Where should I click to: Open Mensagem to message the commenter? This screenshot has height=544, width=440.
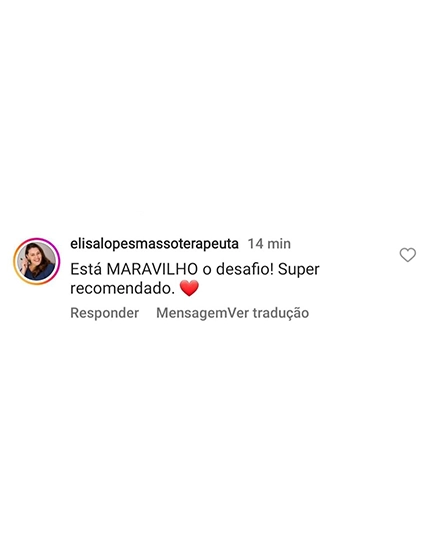pos(191,313)
